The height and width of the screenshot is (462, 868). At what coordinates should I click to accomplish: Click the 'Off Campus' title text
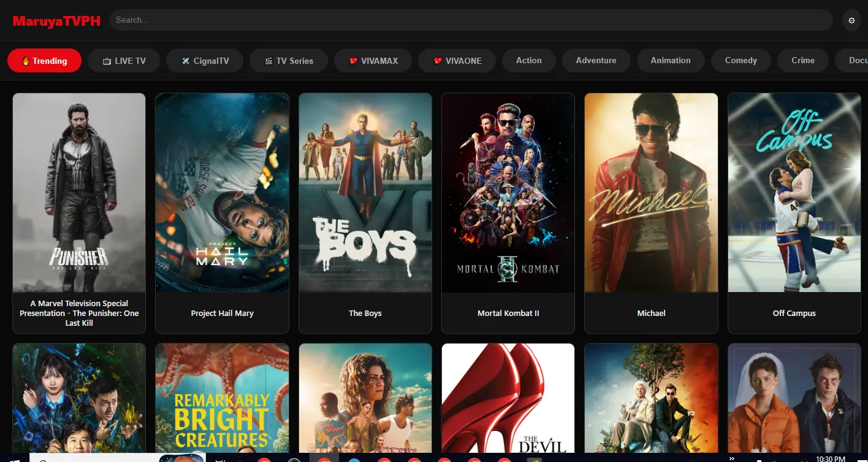click(794, 313)
